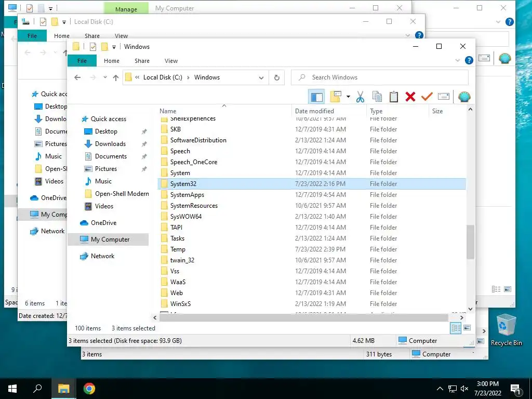Screen dimensions: 532x399
Task: Click the Email envelope toolbar icon
Action: tap(444, 97)
